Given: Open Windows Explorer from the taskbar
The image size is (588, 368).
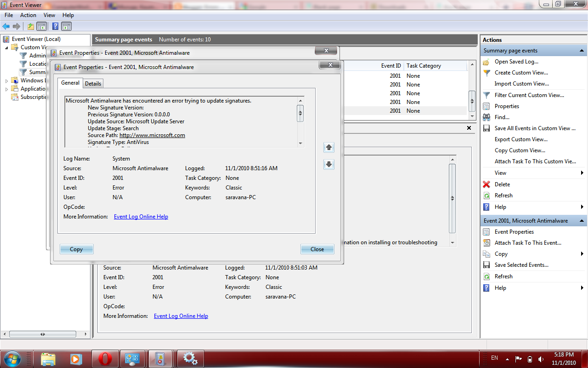Looking at the screenshot, I should (48, 358).
